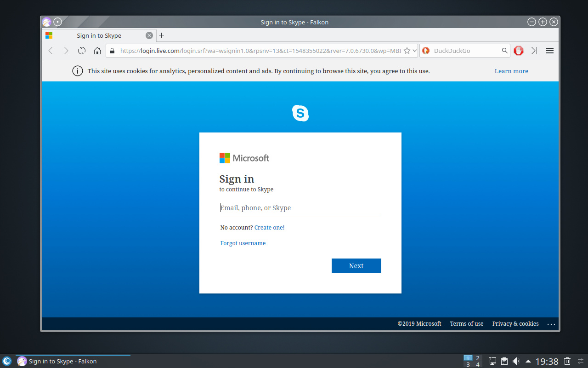The height and width of the screenshot is (368, 588).
Task: Focus the Email, phone, or Skype field
Action: point(300,208)
